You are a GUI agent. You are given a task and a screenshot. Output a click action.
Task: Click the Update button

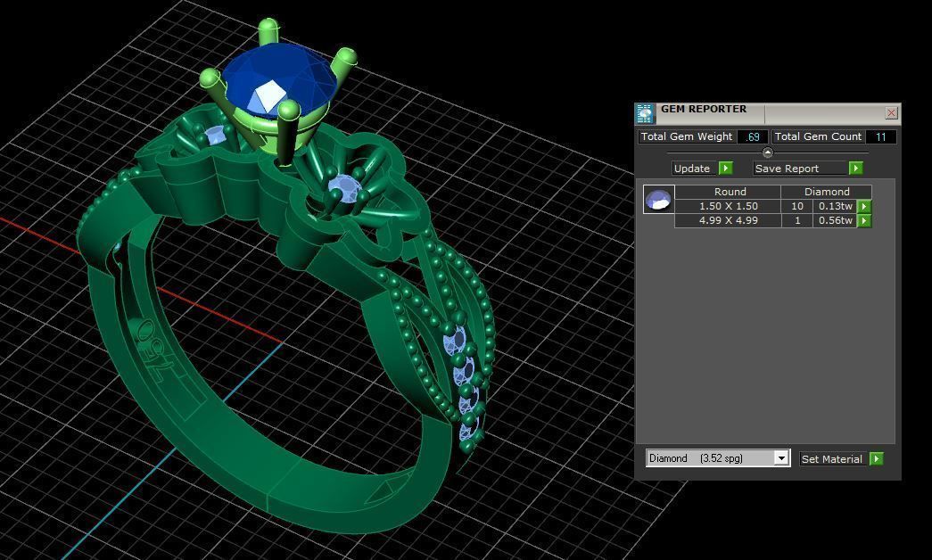click(692, 169)
